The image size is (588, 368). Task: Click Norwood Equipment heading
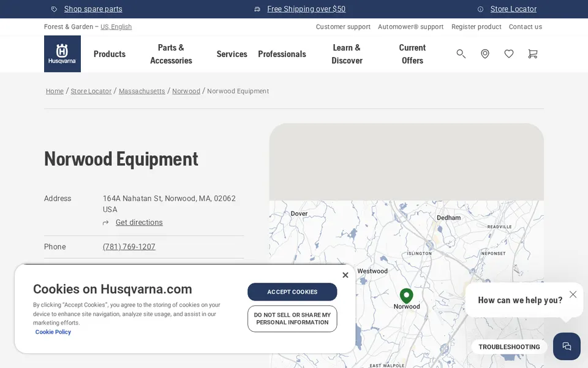coord(121,159)
